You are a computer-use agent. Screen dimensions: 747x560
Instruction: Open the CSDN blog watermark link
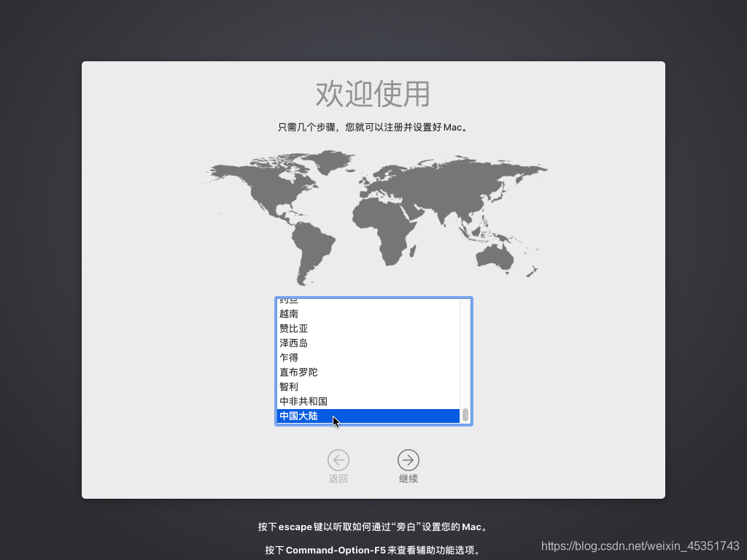click(640, 544)
